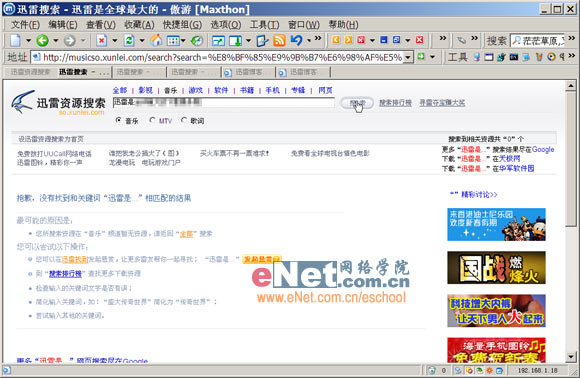This screenshot has height=378, width=580.
Task: Open the 全部 category link
Action: coord(120,90)
